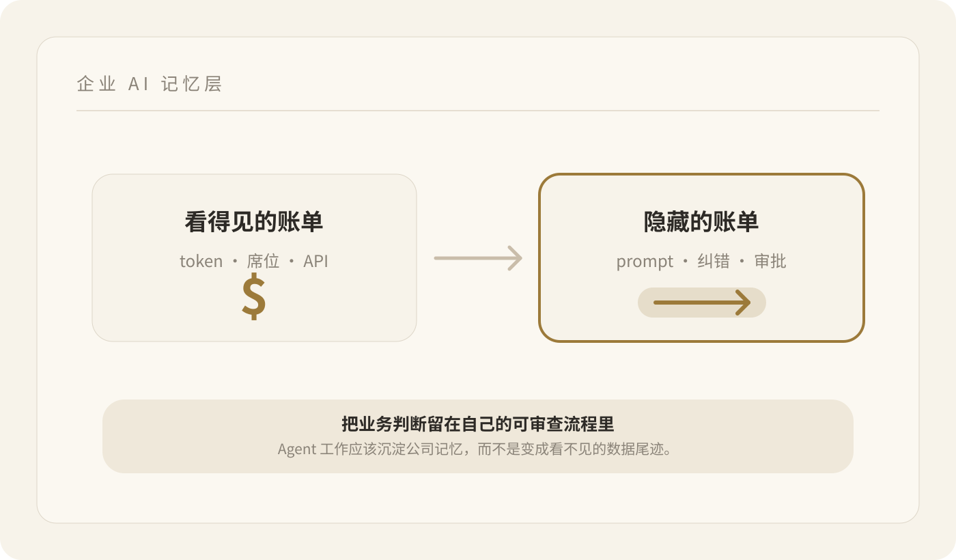
Task: Click the word prompt
Action: [645, 262]
